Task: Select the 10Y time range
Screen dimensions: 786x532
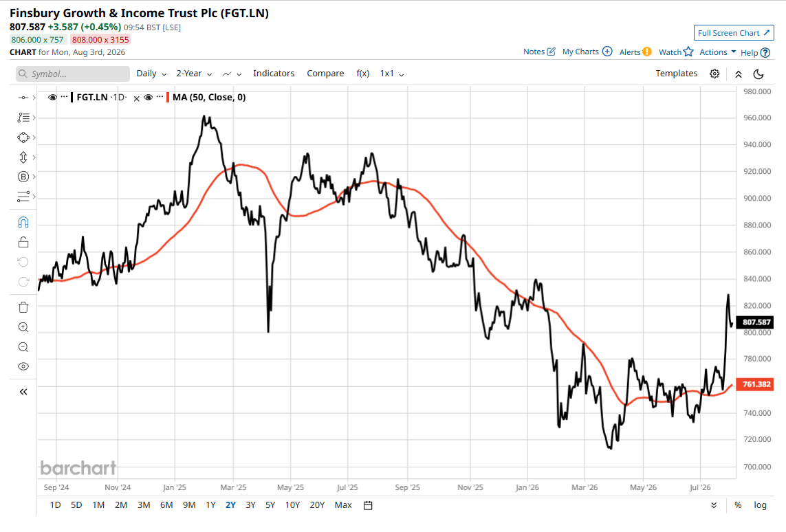Action: coord(292,505)
